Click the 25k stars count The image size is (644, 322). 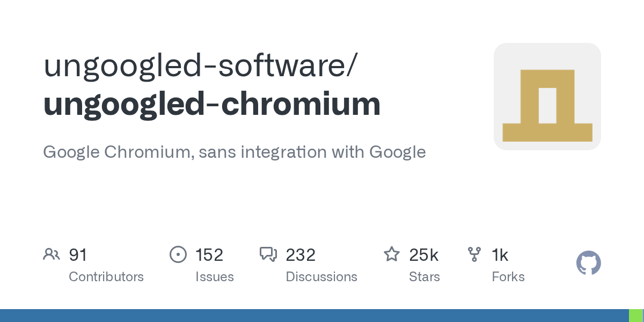coord(424,255)
